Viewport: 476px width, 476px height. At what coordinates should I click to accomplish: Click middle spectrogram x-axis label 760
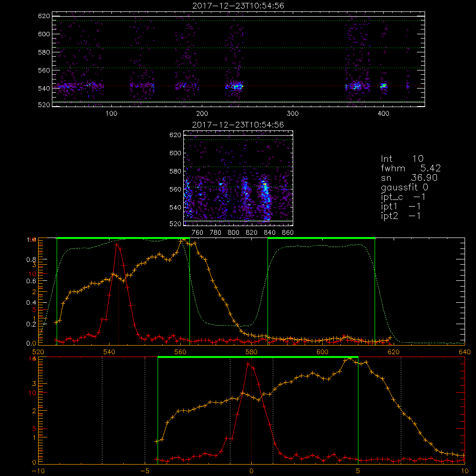coord(198,233)
